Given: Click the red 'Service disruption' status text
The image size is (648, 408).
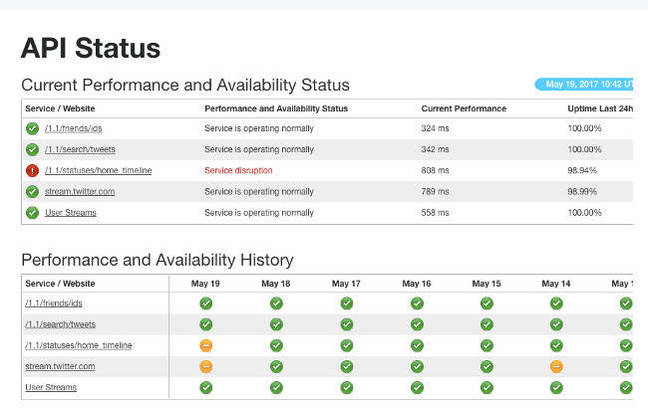Looking at the screenshot, I should 238,170.
